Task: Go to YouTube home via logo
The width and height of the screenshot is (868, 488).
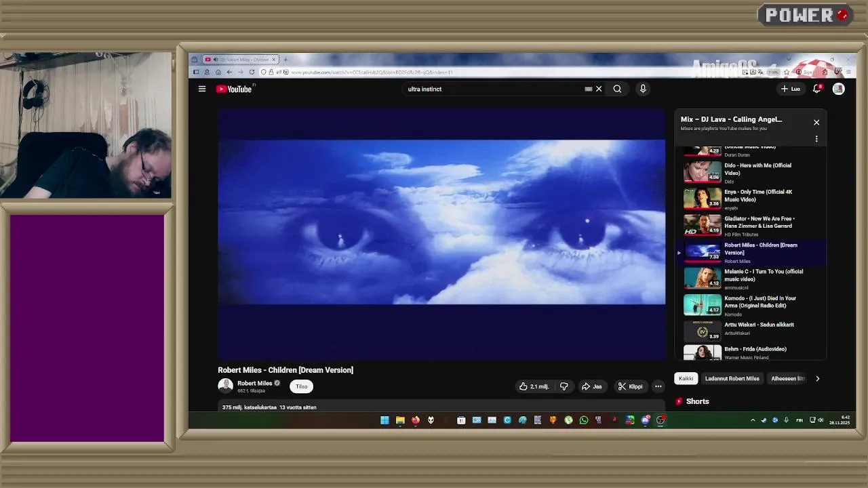Action: click(234, 89)
